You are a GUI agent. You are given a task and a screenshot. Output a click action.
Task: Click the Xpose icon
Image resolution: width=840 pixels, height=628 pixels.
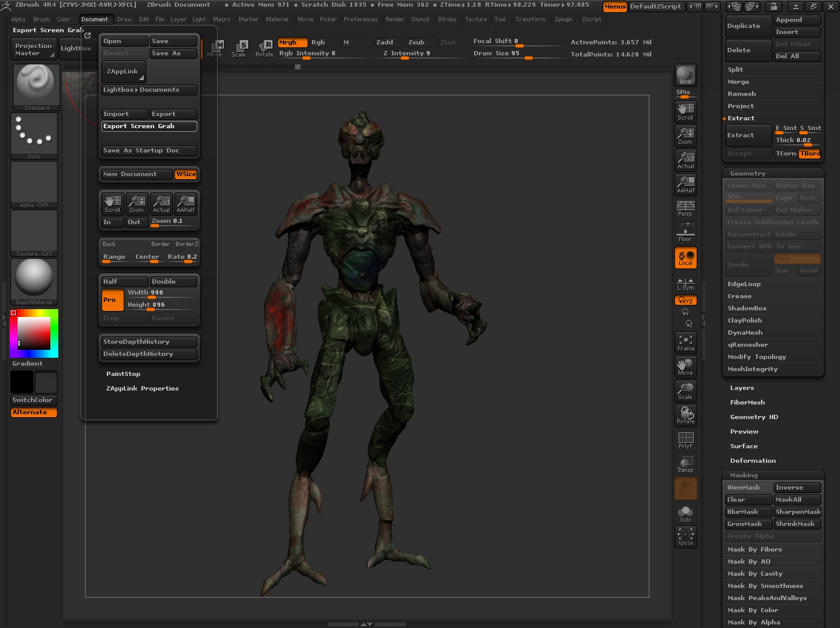pyautogui.click(x=685, y=537)
